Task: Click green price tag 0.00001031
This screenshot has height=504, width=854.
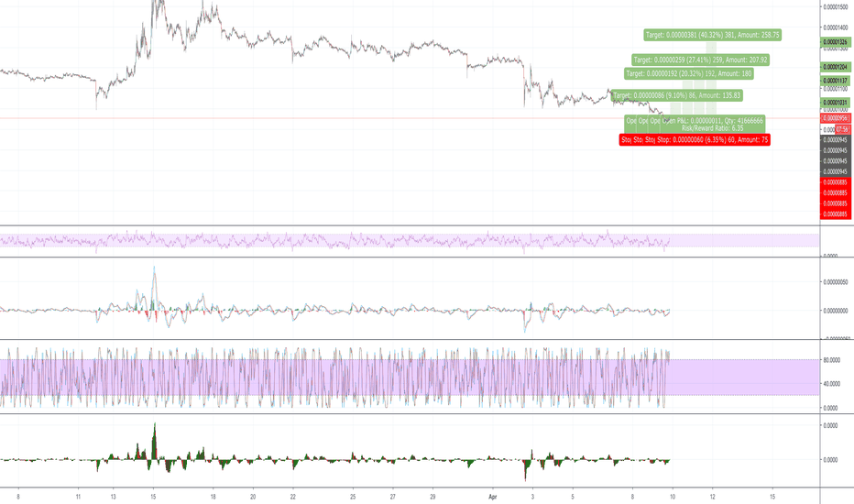Action: (x=836, y=103)
